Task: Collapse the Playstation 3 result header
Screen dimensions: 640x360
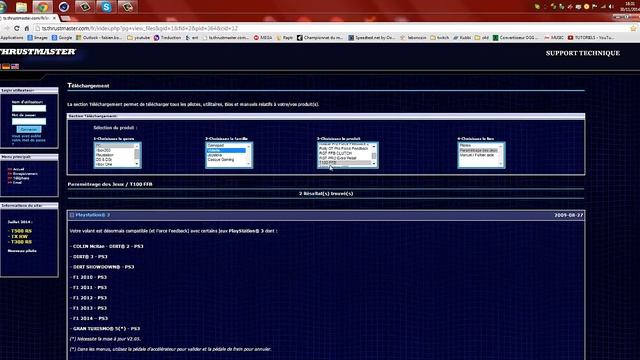Action: (72, 215)
